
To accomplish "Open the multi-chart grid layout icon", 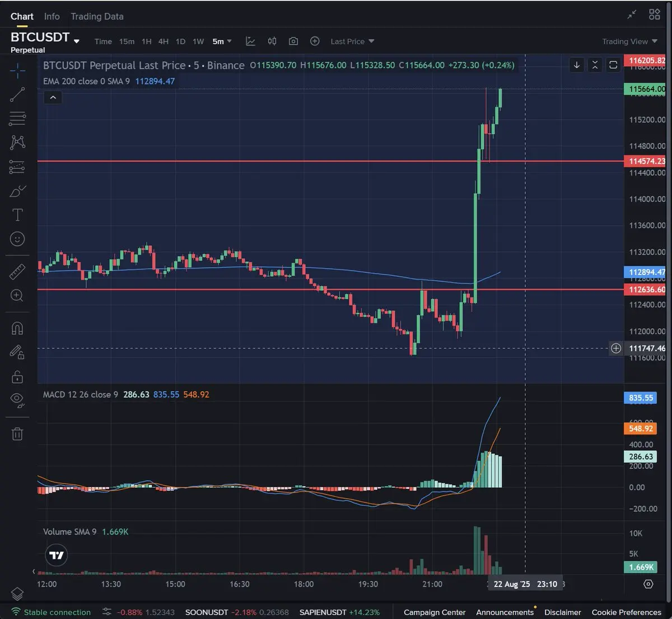I will 655,15.
